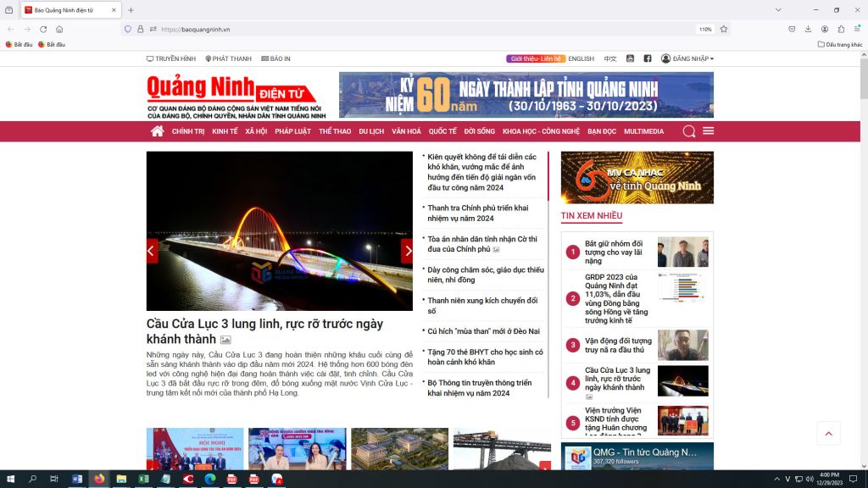Open most-read item GRDP 2023 của Quảng Ninh
Viewport: 868px width, 488px height.
pos(616,298)
